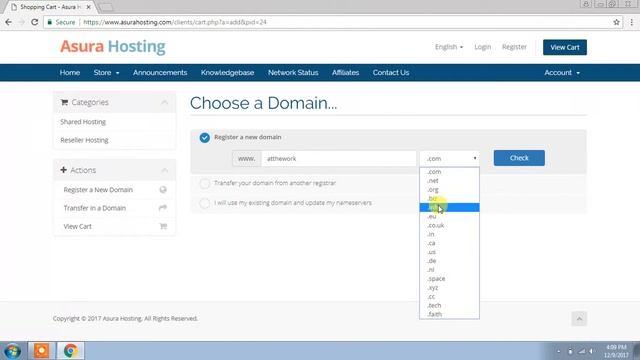Choose .org in the extension list
This screenshot has height=360, width=640.
(449, 190)
